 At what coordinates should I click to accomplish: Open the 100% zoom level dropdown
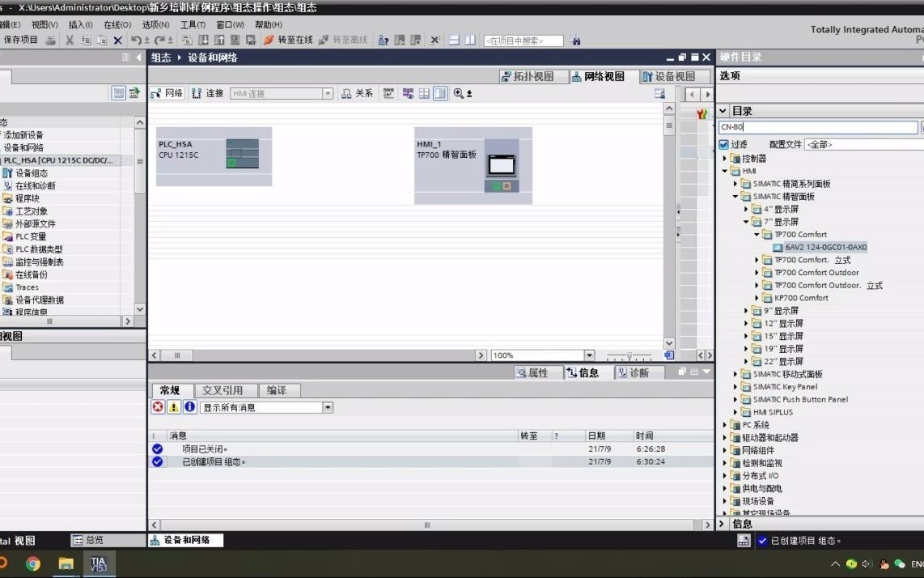click(x=589, y=355)
